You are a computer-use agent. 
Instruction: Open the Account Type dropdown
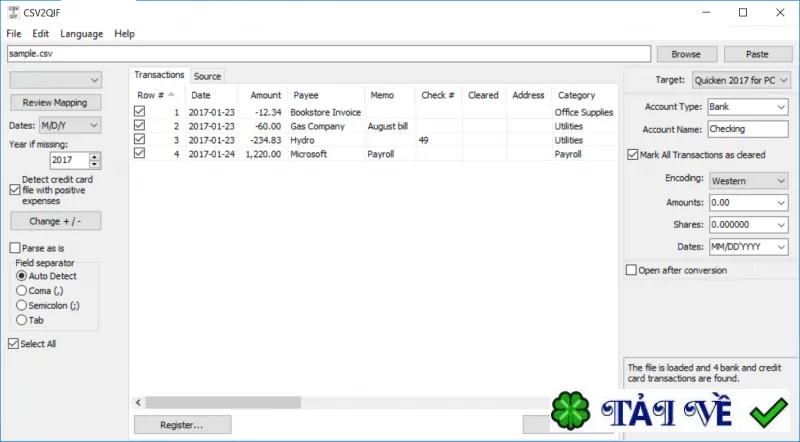click(x=748, y=107)
